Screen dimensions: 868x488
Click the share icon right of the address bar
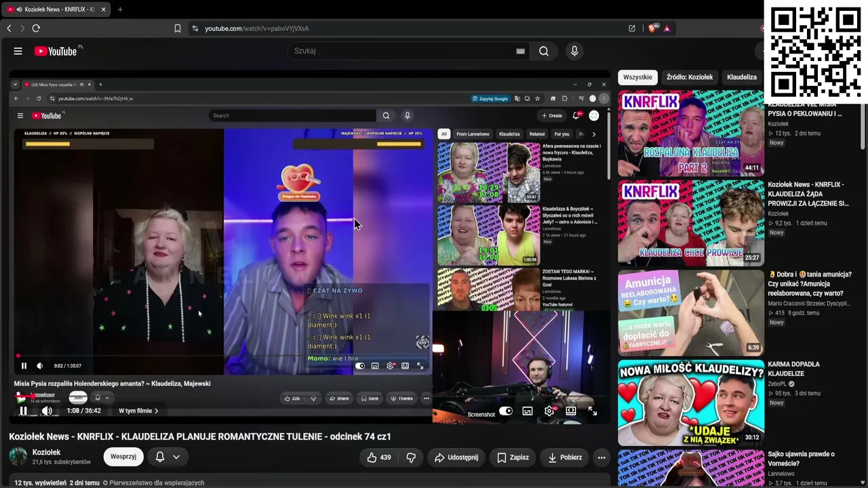pos(632,28)
